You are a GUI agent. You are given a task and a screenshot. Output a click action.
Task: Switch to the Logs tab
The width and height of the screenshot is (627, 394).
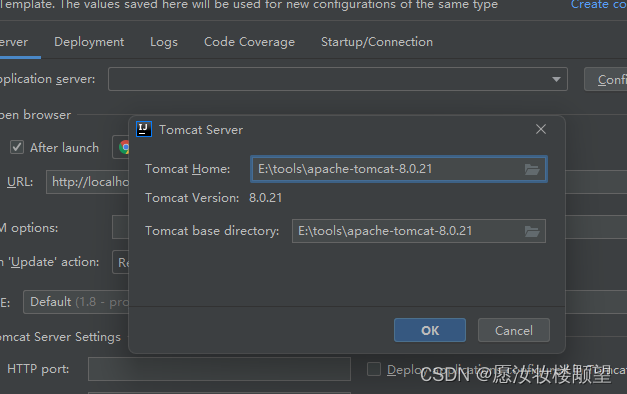pyautogui.click(x=164, y=42)
